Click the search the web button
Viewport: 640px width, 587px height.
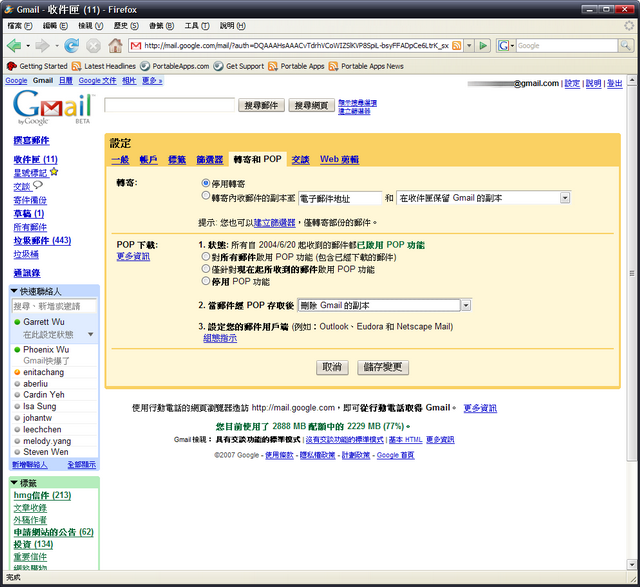(x=311, y=105)
